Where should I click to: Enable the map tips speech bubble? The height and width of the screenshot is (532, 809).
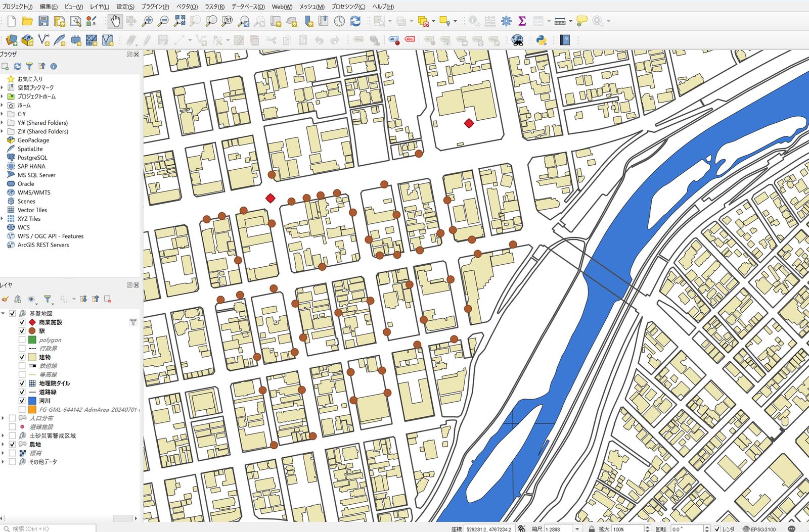pos(582,21)
